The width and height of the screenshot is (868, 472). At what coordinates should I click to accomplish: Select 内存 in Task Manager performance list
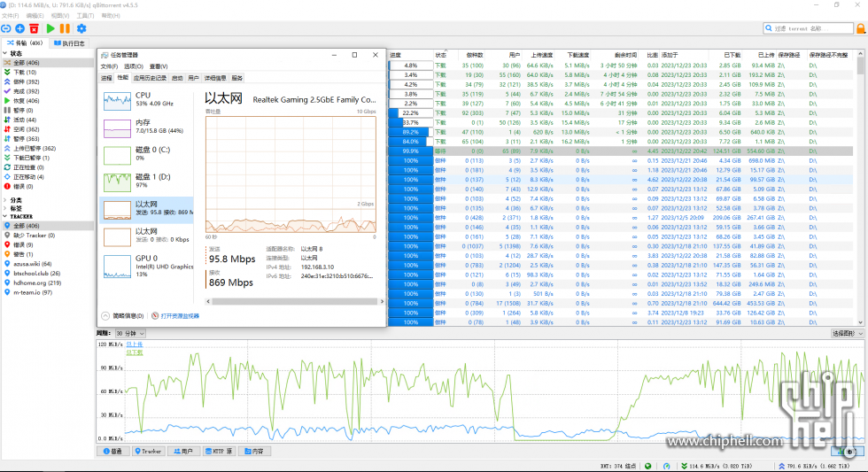coord(147,128)
